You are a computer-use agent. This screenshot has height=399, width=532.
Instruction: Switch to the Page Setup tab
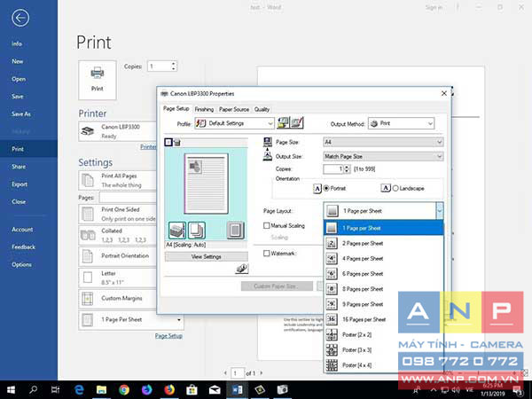(176, 108)
